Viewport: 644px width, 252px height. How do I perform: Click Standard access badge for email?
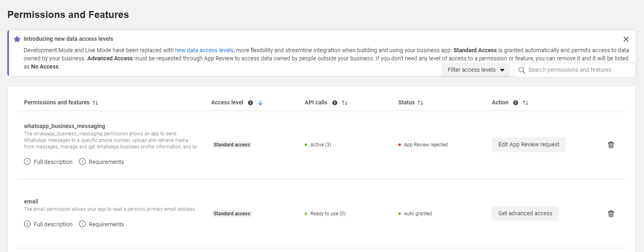[x=232, y=214]
